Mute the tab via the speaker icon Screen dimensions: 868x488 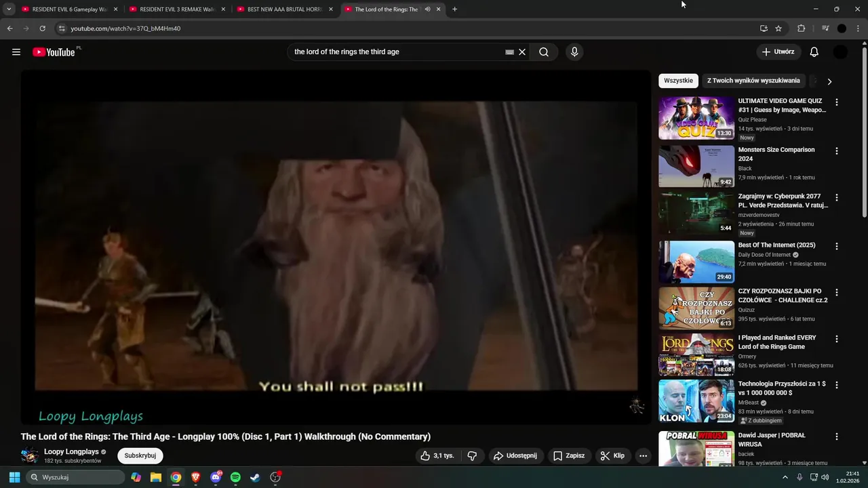coord(427,9)
